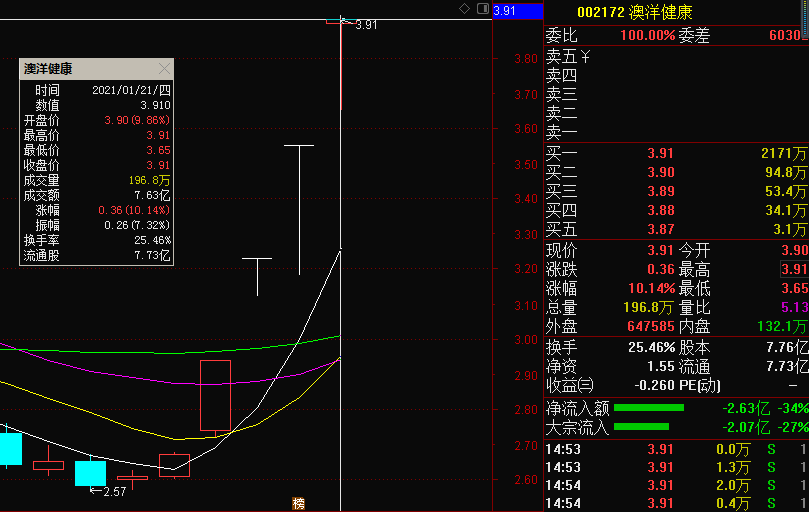
Task: Click the 大宗流入 green bar
Action: point(648,427)
